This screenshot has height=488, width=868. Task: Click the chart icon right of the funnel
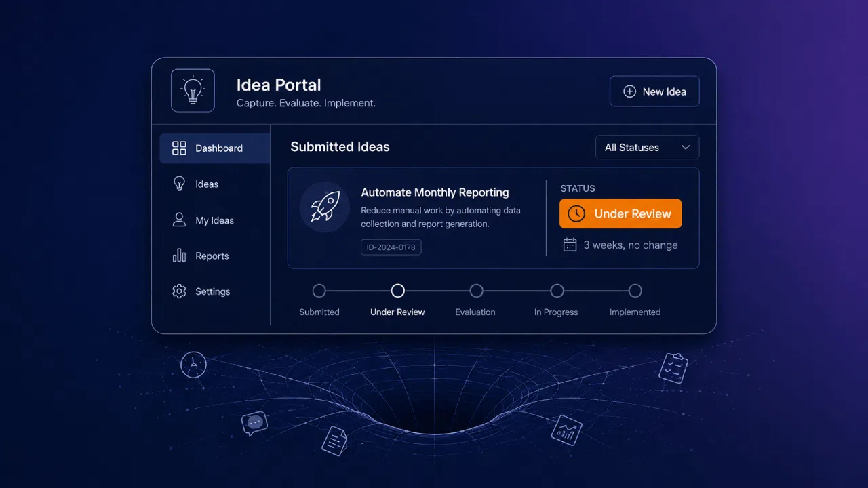(567, 430)
